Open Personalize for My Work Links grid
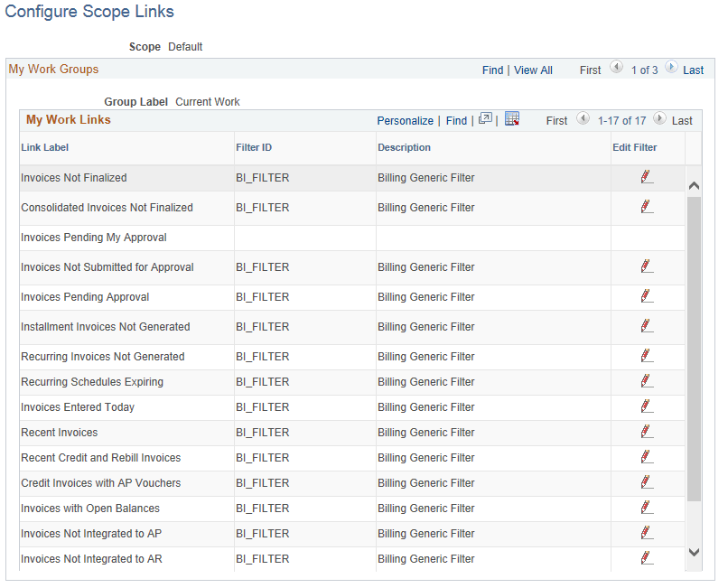The height and width of the screenshot is (588, 728). [406, 120]
